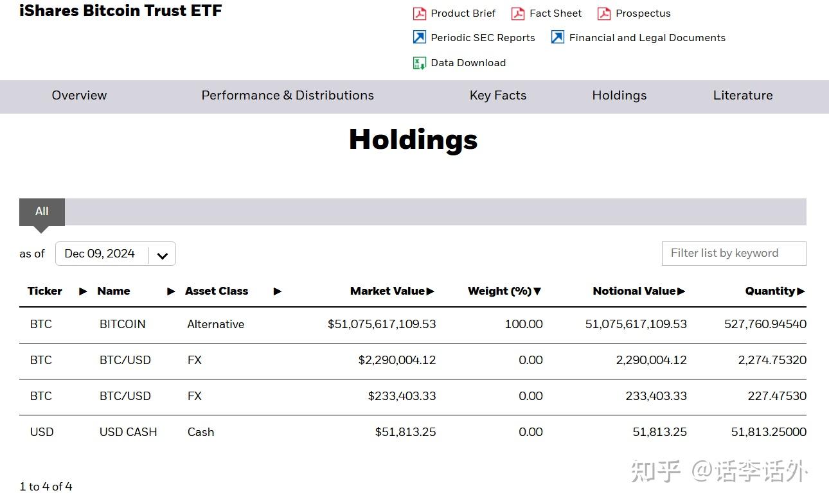This screenshot has width=829, height=504.
Task: Open Performance & Distributions tab
Action: (x=287, y=96)
